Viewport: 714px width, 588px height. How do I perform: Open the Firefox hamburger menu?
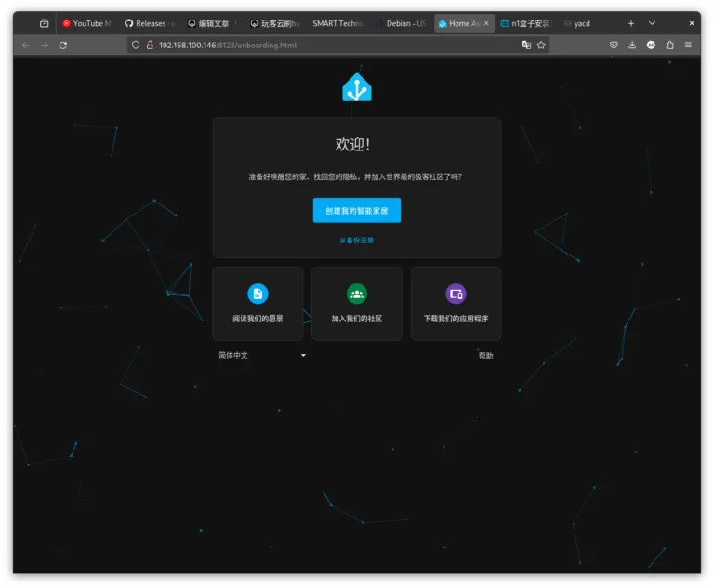688,45
